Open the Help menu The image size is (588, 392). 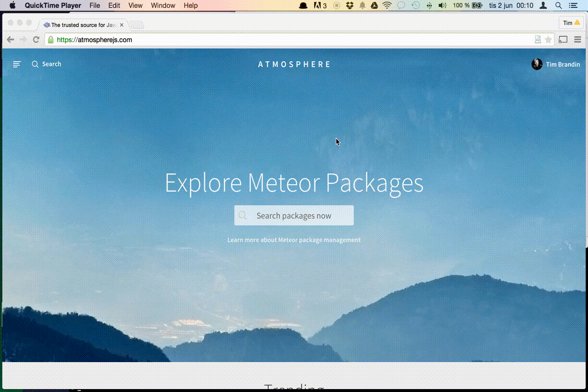pyautogui.click(x=191, y=5)
